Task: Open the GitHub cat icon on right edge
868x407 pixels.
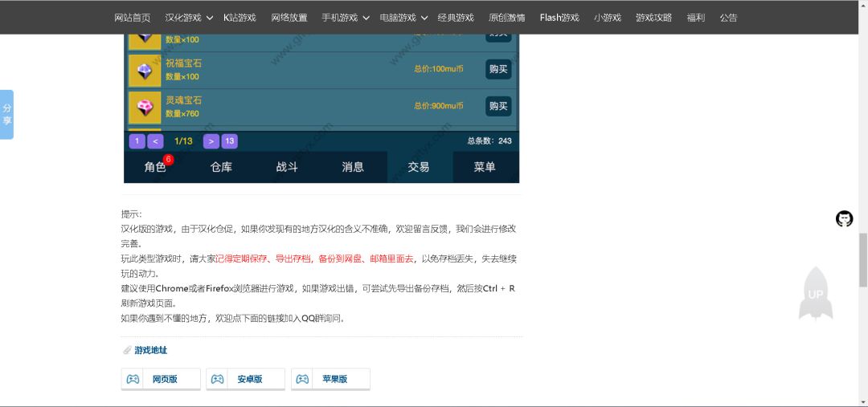Action: [x=844, y=218]
